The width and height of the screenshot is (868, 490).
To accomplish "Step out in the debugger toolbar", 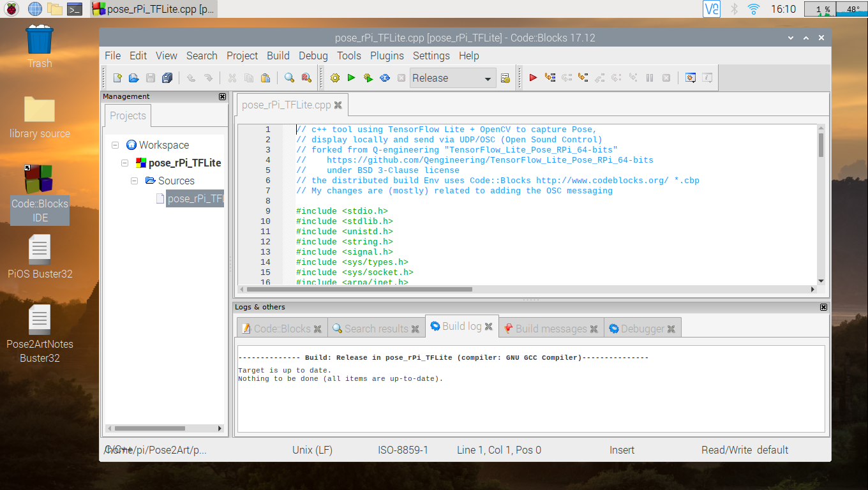I will pos(600,78).
